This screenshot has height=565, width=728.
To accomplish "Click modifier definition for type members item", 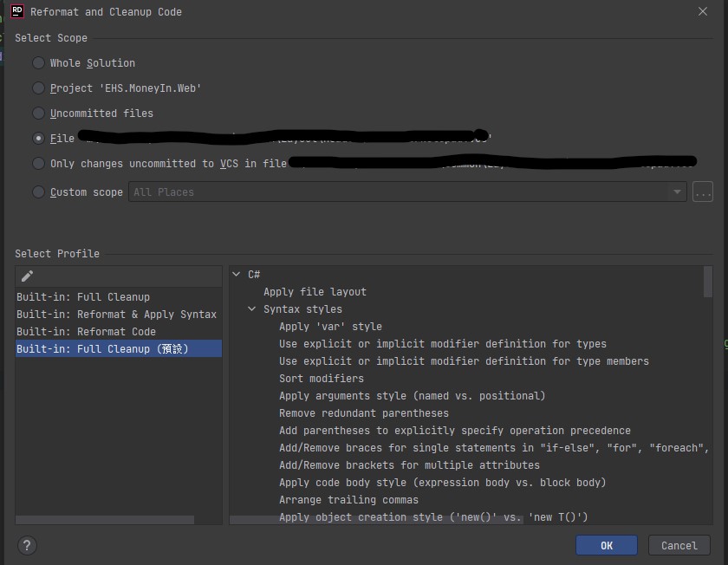I will [464, 360].
